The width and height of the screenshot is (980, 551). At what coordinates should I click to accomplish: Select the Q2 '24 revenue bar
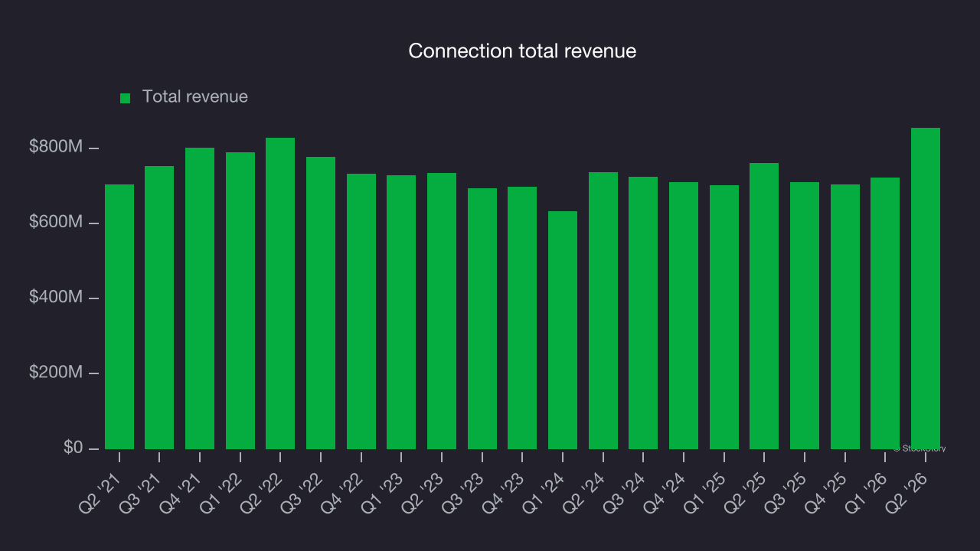point(603,311)
